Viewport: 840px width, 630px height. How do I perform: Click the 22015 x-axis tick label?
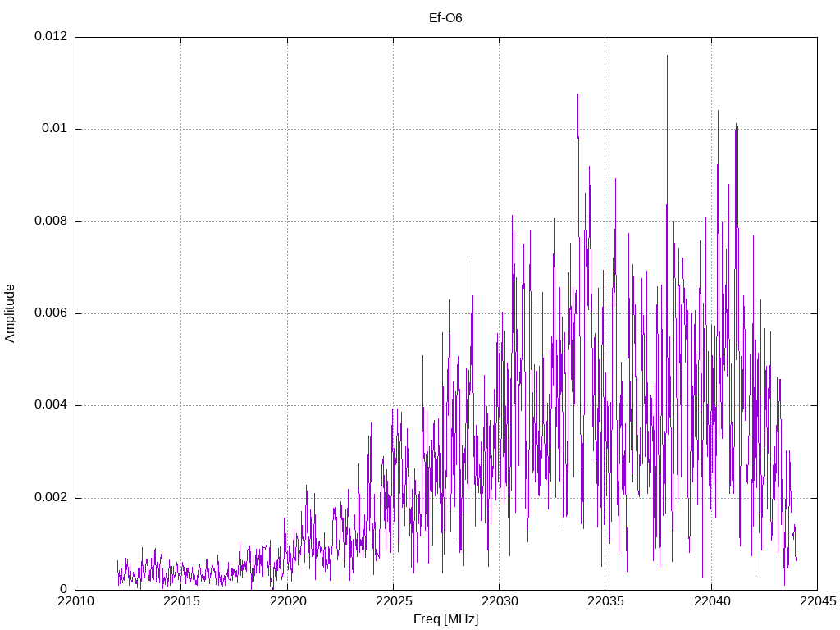pos(181,601)
